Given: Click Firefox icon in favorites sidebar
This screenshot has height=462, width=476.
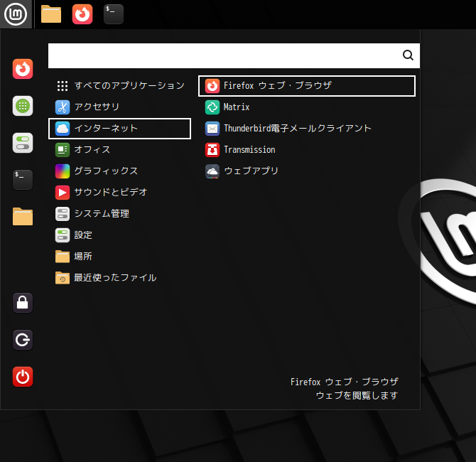Looking at the screenshot, I should 23,69.
